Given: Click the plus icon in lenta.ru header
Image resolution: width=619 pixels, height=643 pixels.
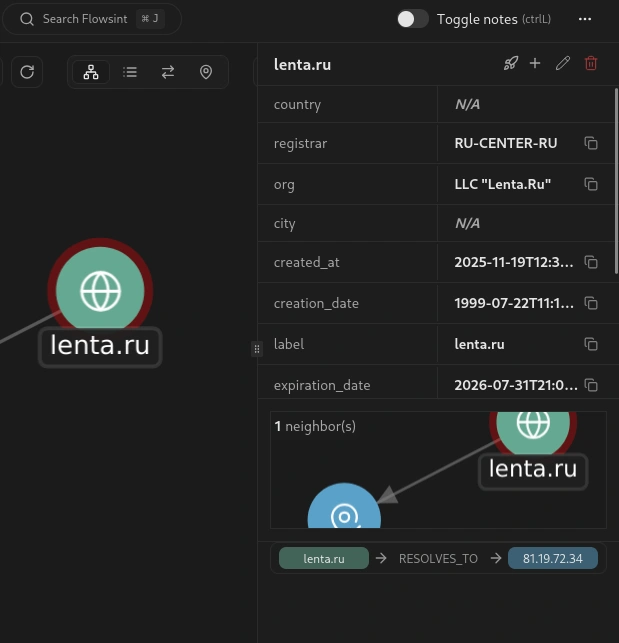Looking at the screenshot, I should (535, 64).
